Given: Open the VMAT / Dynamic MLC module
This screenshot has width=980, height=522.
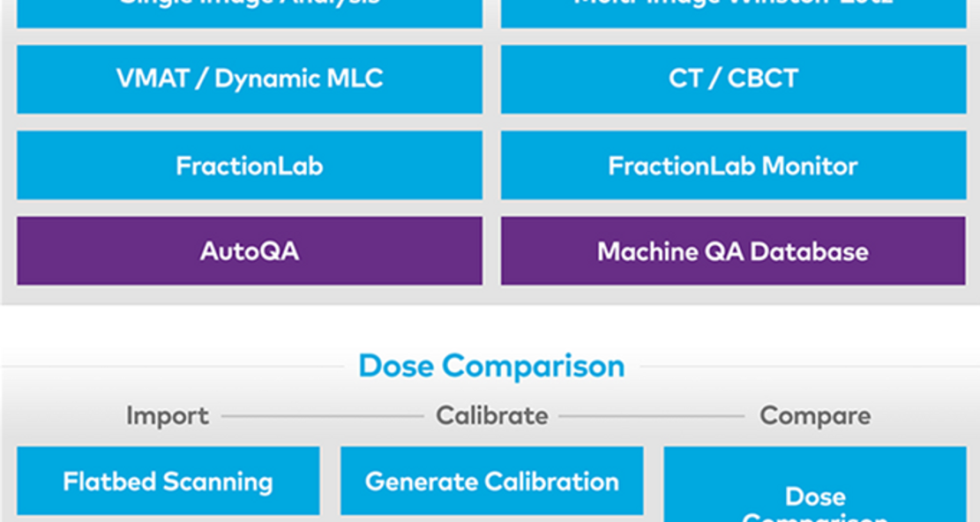Looking at the screenshot, I should [250, 79].
